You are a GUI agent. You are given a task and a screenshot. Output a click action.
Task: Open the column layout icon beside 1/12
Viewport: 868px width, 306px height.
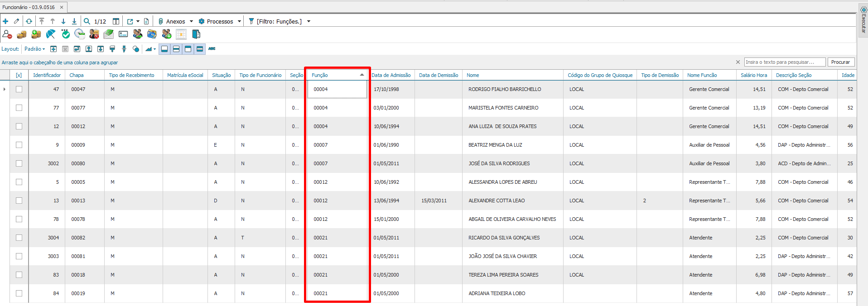tap(116, 21)
